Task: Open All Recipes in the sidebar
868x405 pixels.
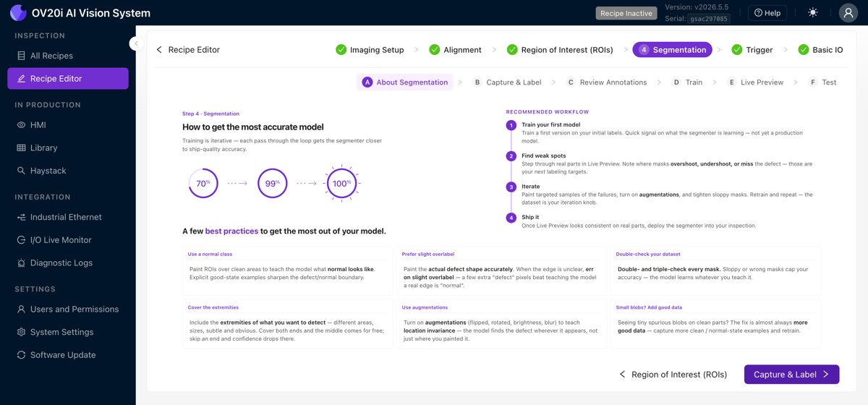Action: [x=68, y=56]
